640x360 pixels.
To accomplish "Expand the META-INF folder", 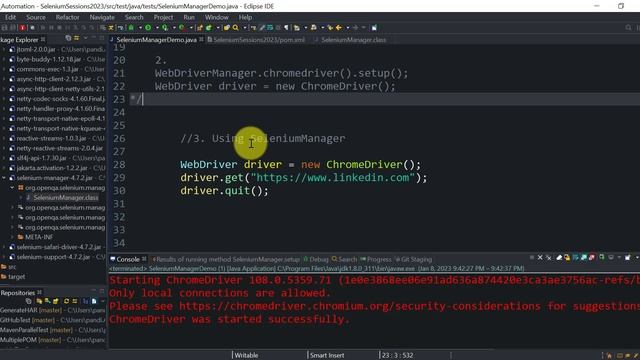I will click(12, 237).
